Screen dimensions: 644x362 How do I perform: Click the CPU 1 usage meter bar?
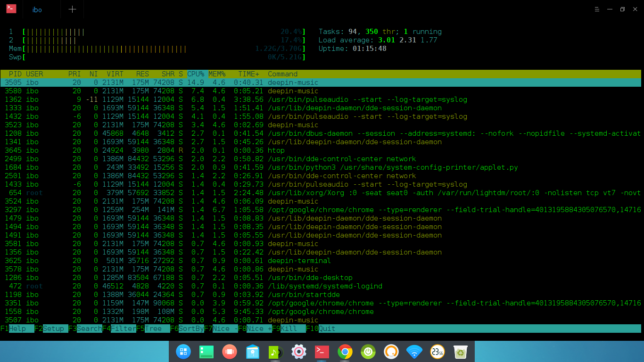click(x=164, y=32)
